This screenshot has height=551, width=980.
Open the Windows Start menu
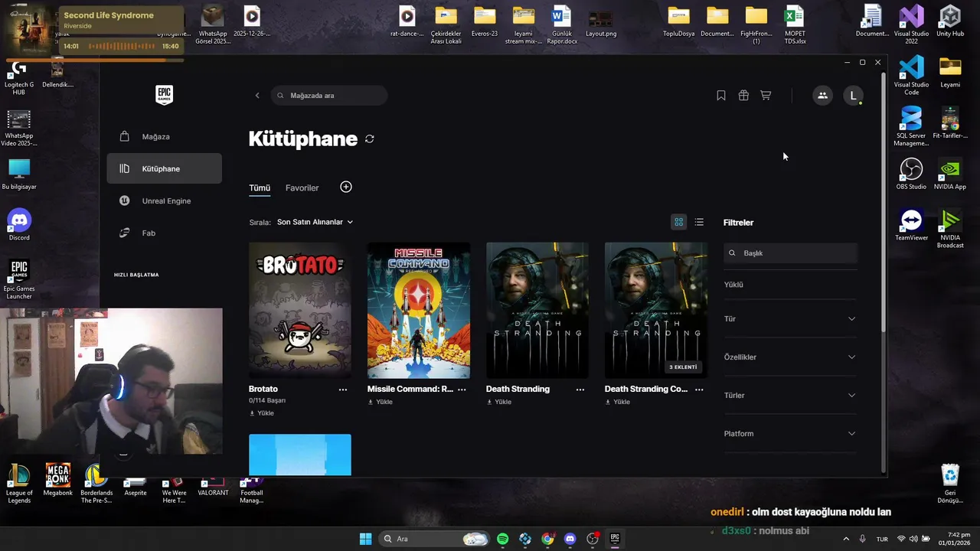[365, 539]
